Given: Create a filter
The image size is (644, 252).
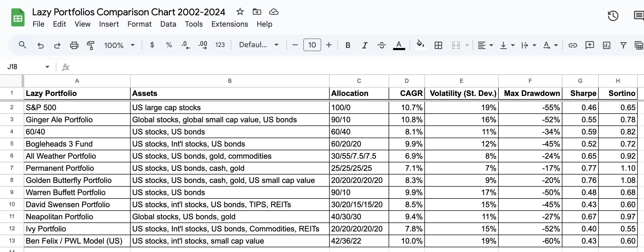Looking at the screenshot, I should [x=623, y=45].
